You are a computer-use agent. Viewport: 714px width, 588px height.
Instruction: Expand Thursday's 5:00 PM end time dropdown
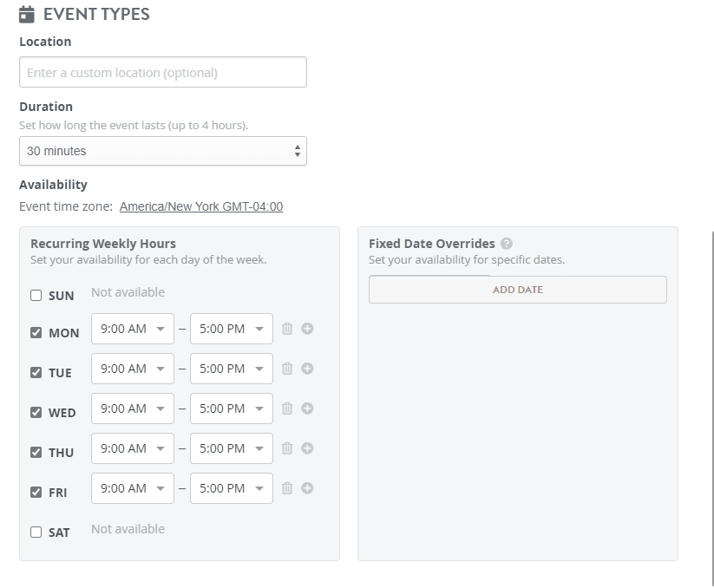coord(232,448)
